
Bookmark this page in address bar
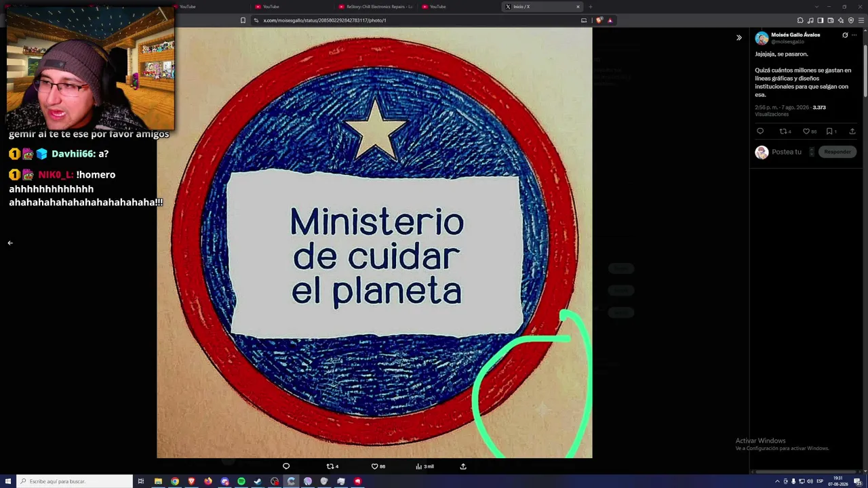(243, 20)
